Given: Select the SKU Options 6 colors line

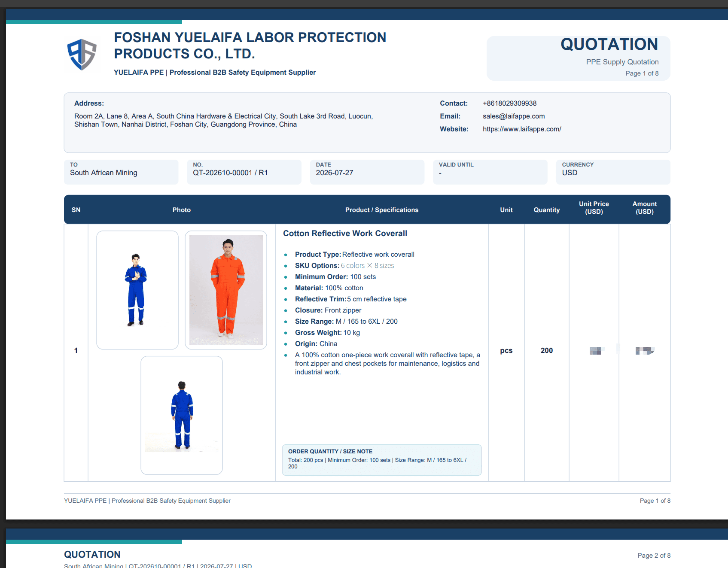Looking at the screenshot, I should (x=344, y=266).
